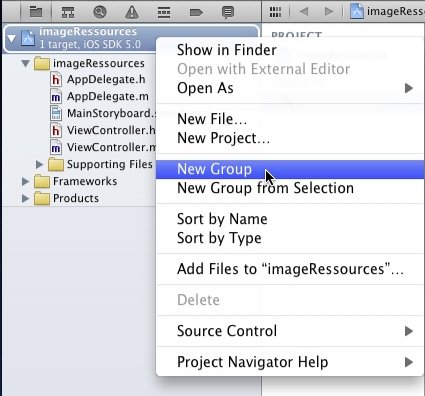Go forward with the right arrow
Screen dimensions: 425x396
coord(329,12)
